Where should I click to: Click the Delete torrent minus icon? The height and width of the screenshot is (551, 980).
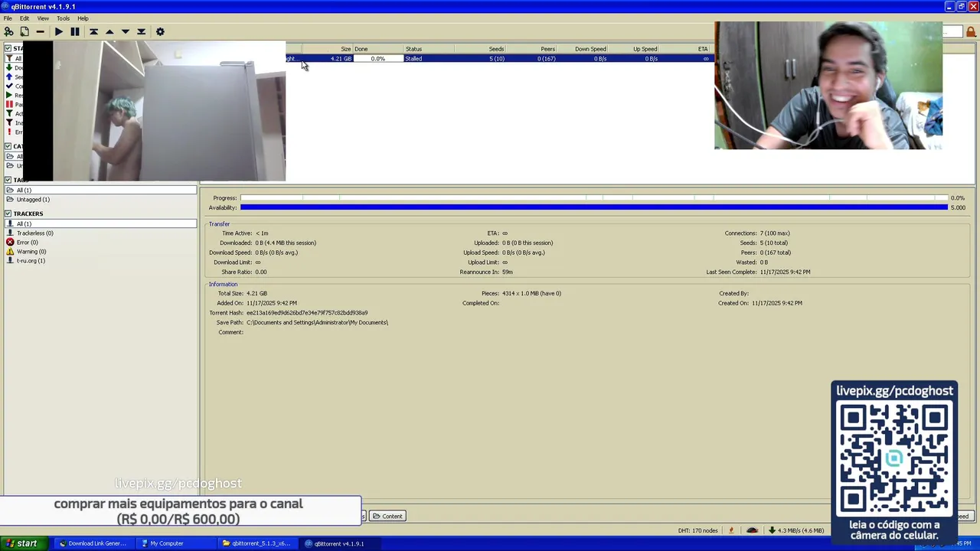41,31
